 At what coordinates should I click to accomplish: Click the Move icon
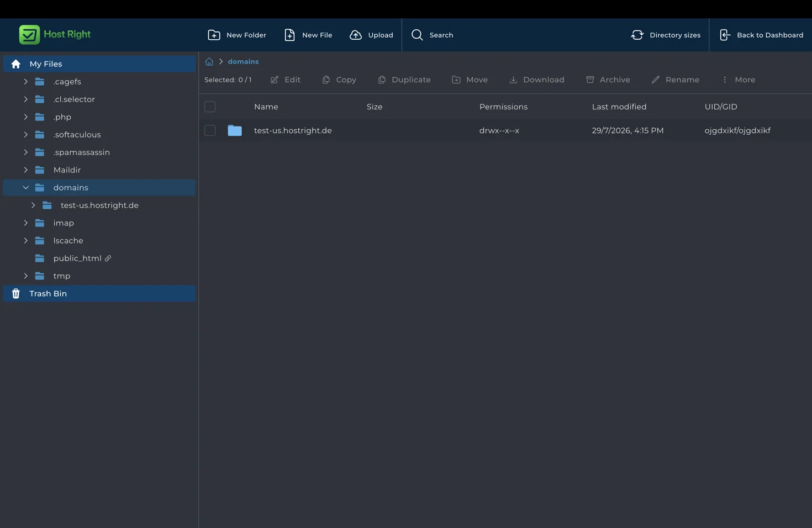coord(456,80)
